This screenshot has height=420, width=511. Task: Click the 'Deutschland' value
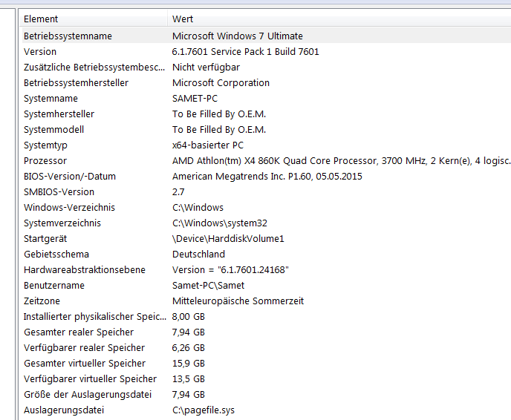point(198,255)
